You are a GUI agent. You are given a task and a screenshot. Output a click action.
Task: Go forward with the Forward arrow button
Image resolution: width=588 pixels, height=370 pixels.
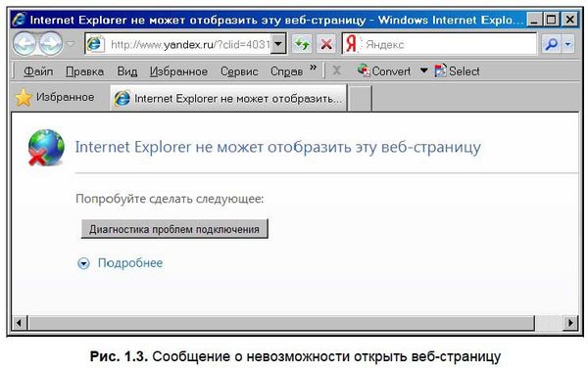point(51,44)
